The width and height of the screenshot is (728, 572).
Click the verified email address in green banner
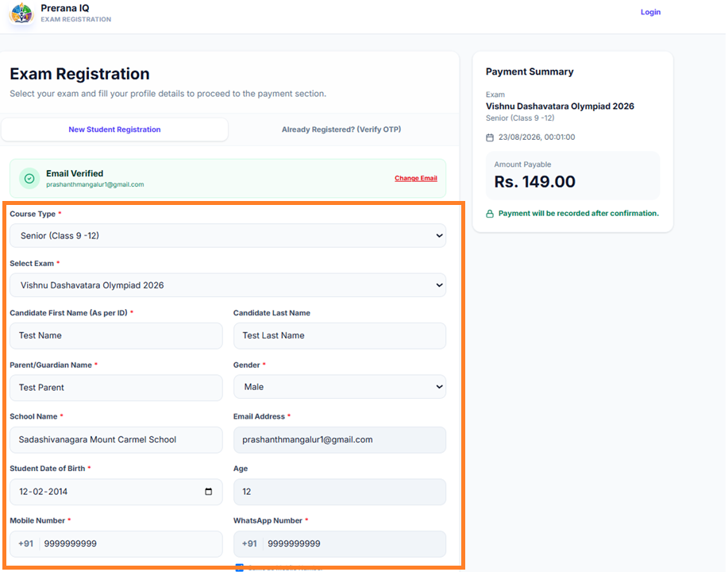[95, 184]
